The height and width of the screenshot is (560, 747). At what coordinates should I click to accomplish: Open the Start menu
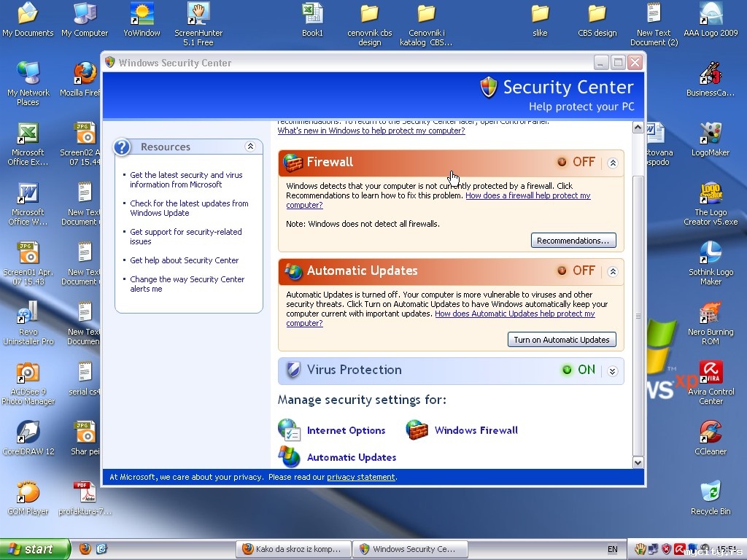click(x=35, y=549)
